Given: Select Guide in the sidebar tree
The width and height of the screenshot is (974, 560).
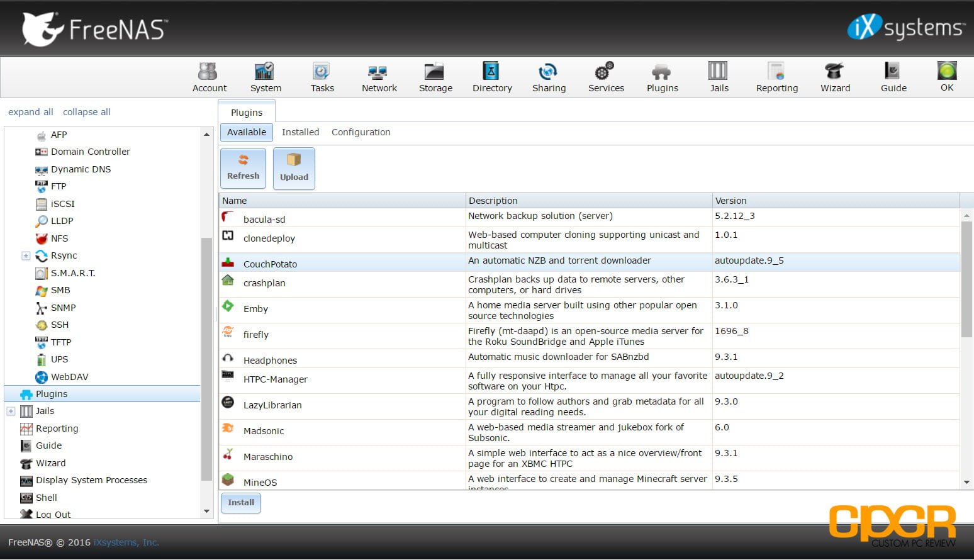Looking at the screenshot, I should pyautogui.click(x=48, y=445).
